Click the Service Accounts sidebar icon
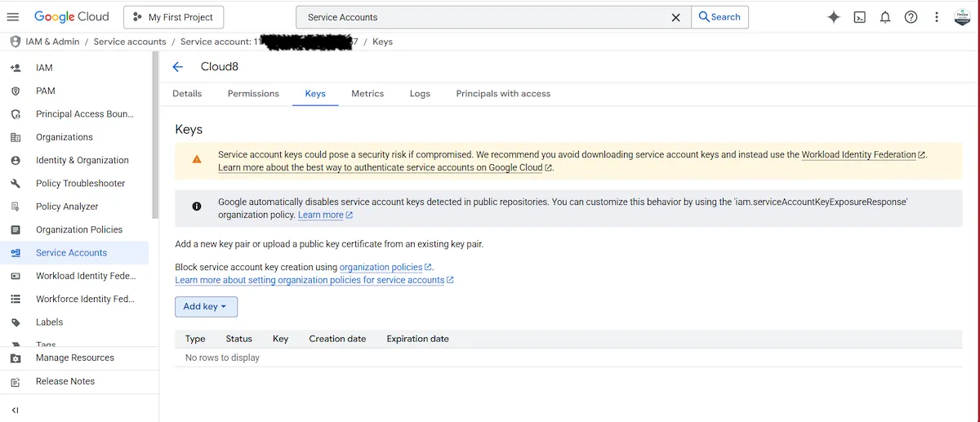The image size is (980, 422). 16,253
